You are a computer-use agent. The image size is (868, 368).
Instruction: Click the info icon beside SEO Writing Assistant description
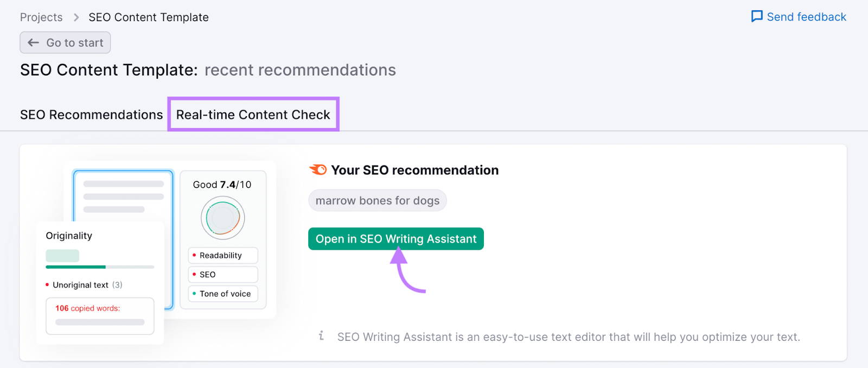(322, 337)
